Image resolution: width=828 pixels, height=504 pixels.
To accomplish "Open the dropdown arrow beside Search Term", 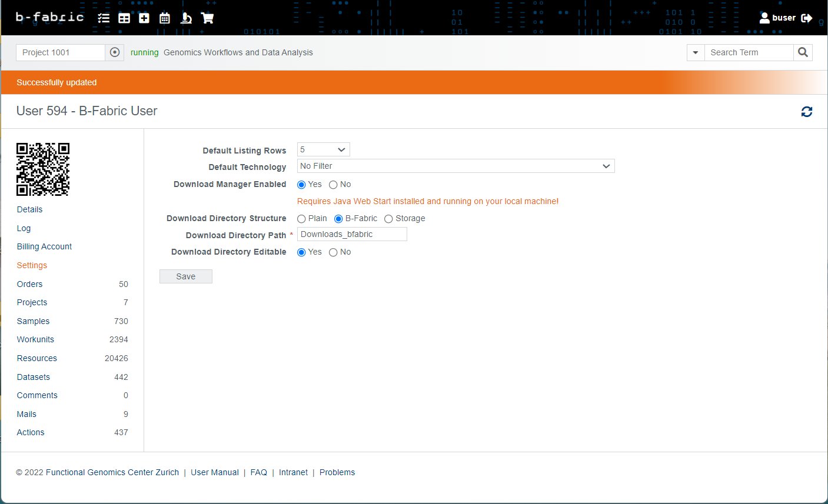I will point(696,52).
